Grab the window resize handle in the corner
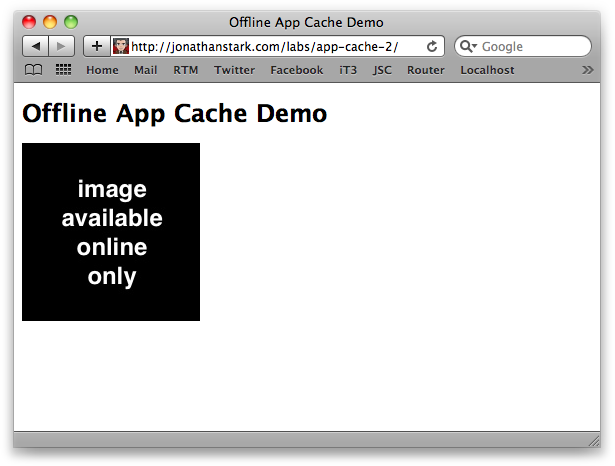This screenshot has width=615, height=466. pyautogui.click(x=593, y=441)
